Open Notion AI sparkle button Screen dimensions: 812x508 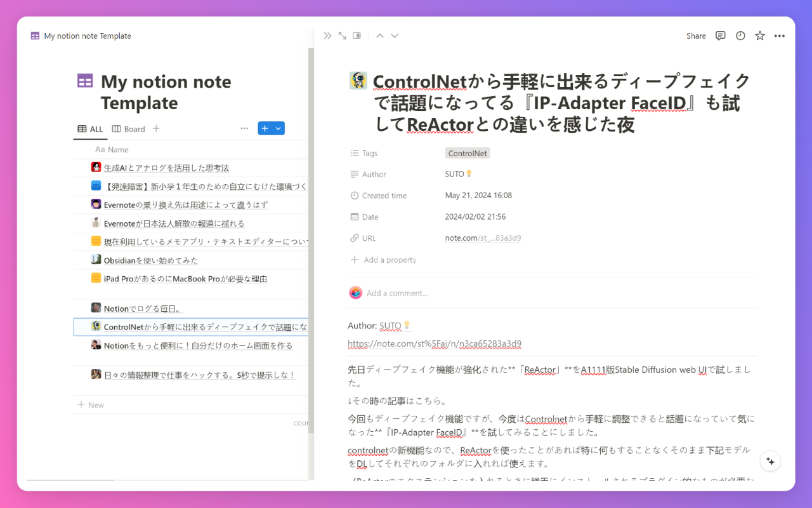coord(770,461)
